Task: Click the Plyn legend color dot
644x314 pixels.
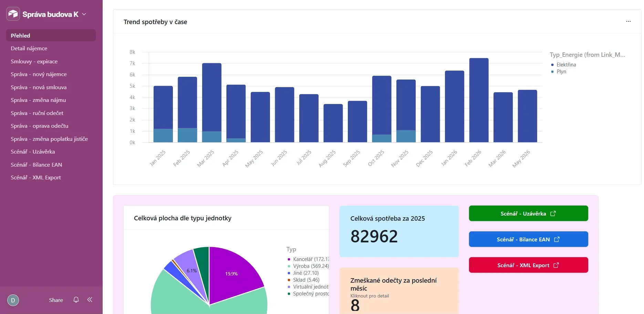Action: [552, 72]
